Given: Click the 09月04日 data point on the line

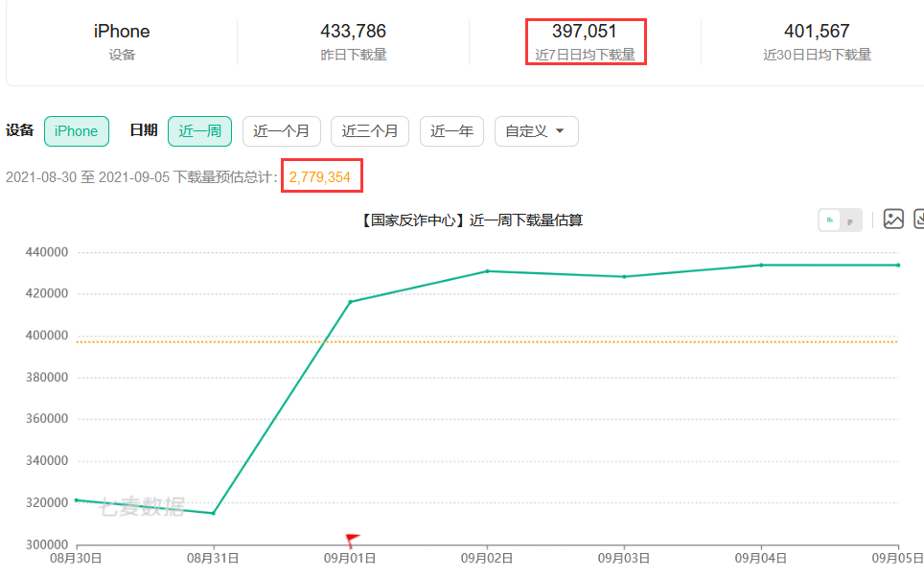Looking at the screenshot, I should [x=761, y=266].
